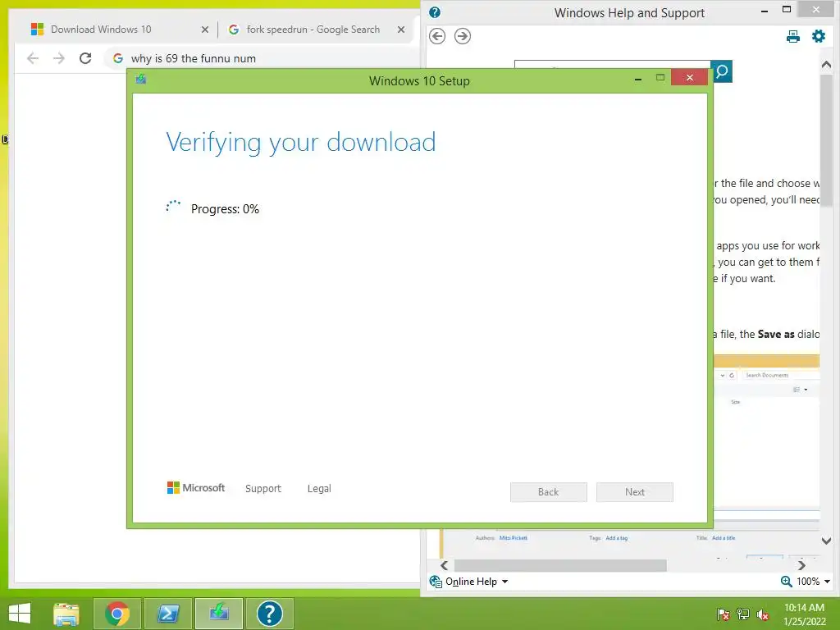
Task: Click the Help vertical scrollbar thumb
Action: click(x=826, y=140)
